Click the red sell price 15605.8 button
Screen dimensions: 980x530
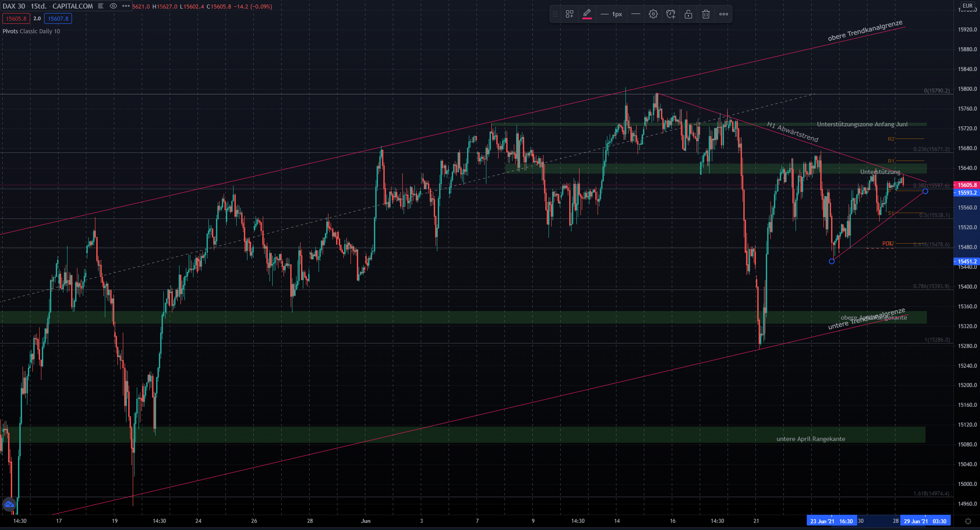tap(16, 18)
